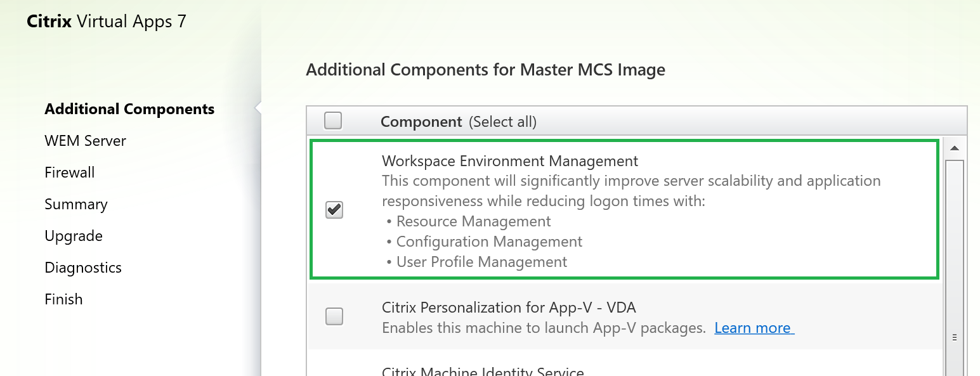This screenshot has width=980, height=376.
Task: Select the Workspace Environment Management row title
Action: (510, 161)
